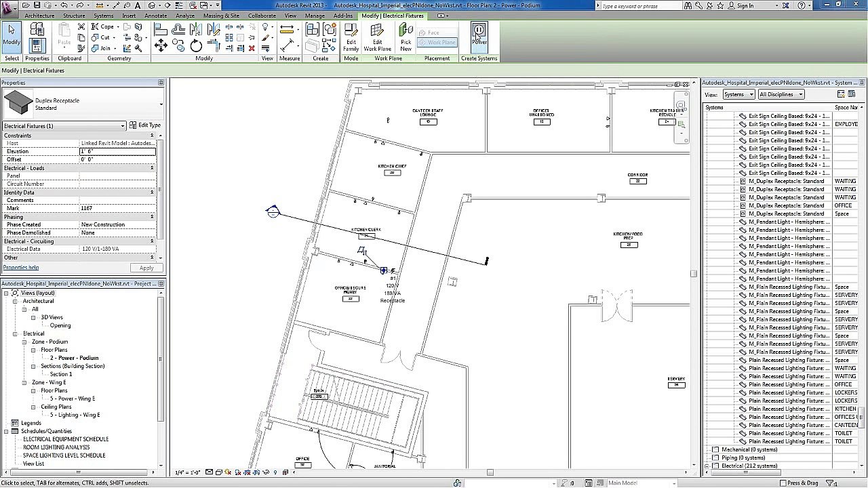The image size is (868, 488).
Task: Switch to the Collaborate ribbon tab
Action: (x=262, y=16)
